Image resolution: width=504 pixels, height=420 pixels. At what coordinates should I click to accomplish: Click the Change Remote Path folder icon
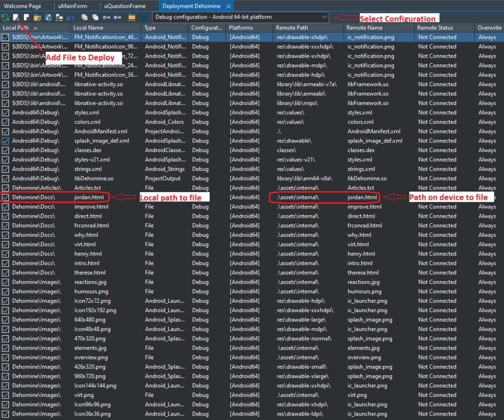point(132,17)
